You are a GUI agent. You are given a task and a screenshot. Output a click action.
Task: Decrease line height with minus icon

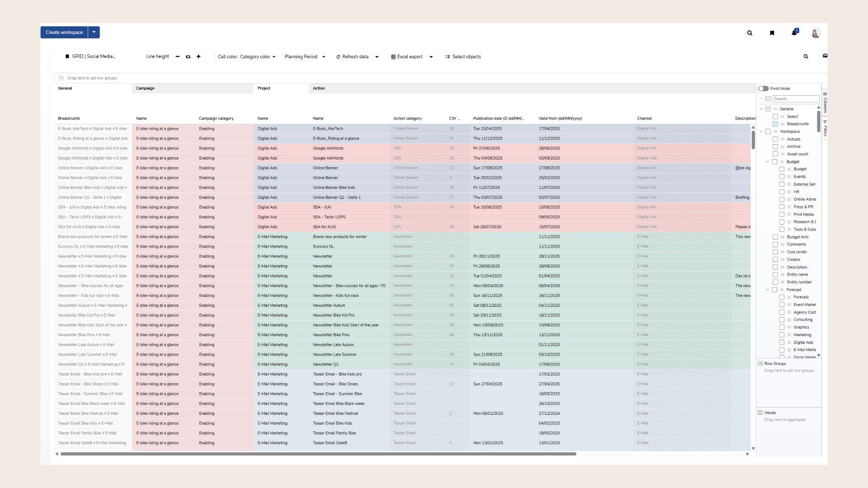[x=178, y=57]
